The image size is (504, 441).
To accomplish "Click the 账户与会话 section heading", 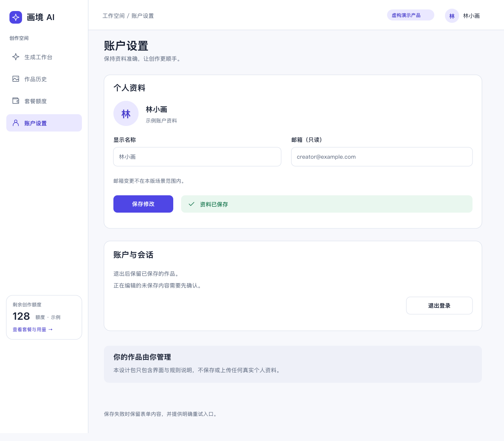I will (133, 255).
